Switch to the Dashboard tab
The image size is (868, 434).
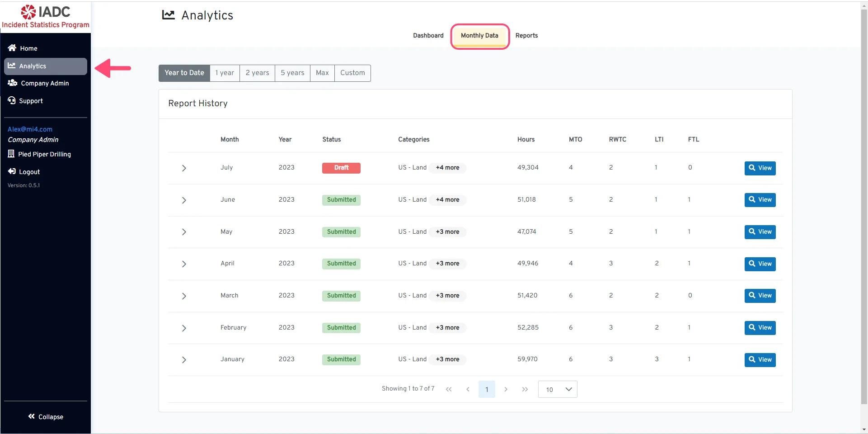pyautogui.click(x=428, y=36)
